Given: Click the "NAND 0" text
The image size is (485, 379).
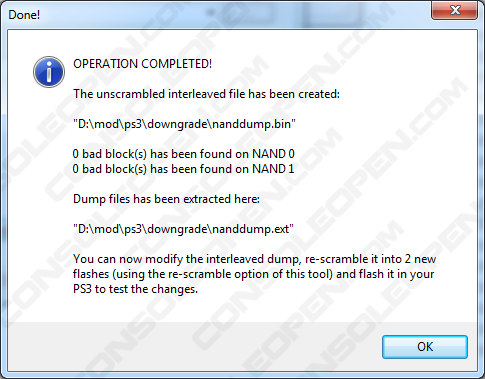Looking at the screenshot, I should pyautogui.click(x=273, y=154).
